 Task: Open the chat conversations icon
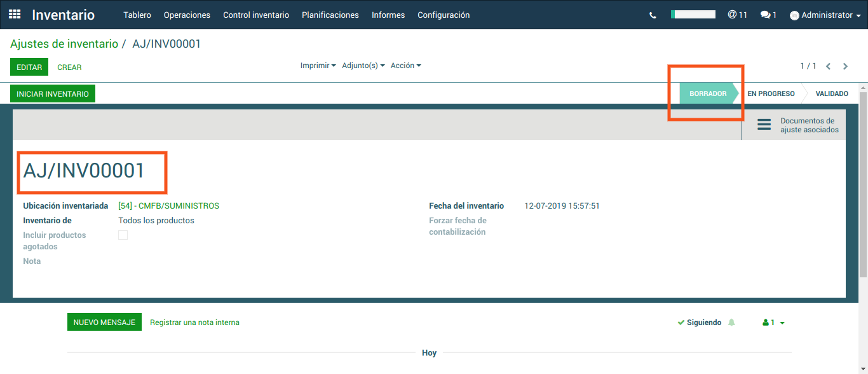tap(768, 15)
